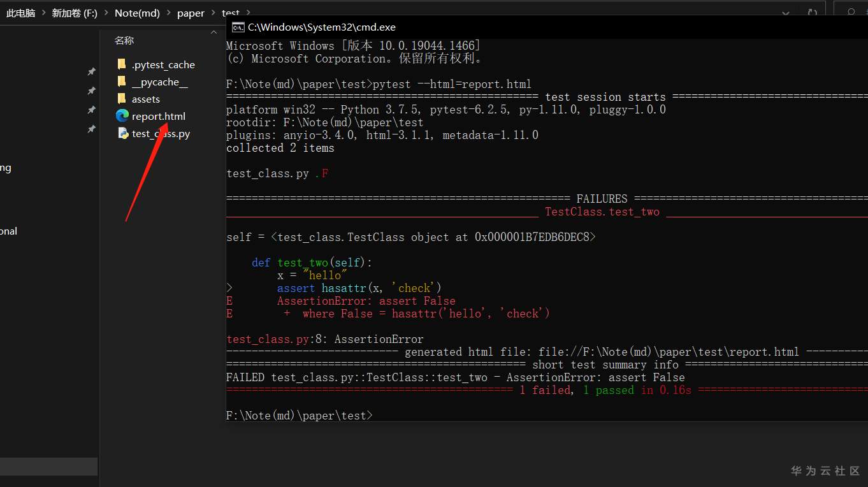This screenshot has width=868, height=487.
Task: Click the 'platform win32 -- Python 3.7.5' line
Action: [x=446, y=110]
